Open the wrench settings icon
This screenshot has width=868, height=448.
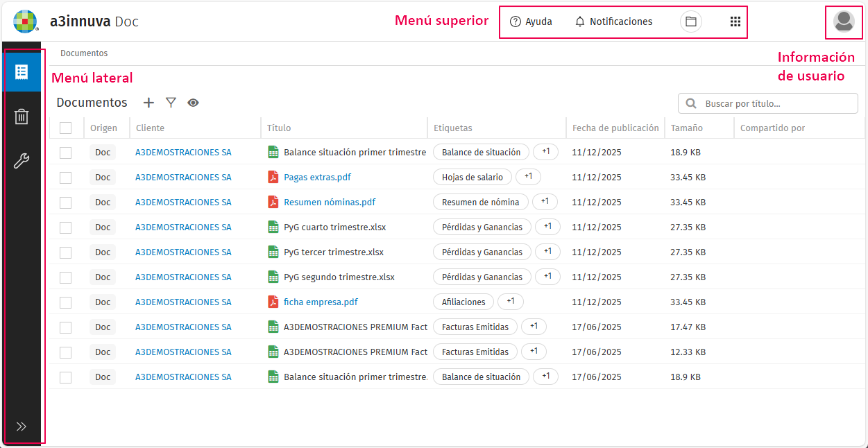pos(22,162)
